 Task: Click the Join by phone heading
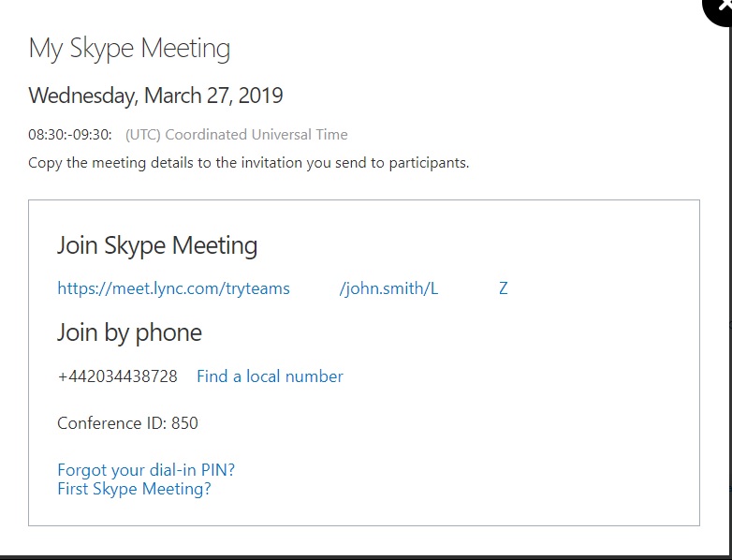130,333
